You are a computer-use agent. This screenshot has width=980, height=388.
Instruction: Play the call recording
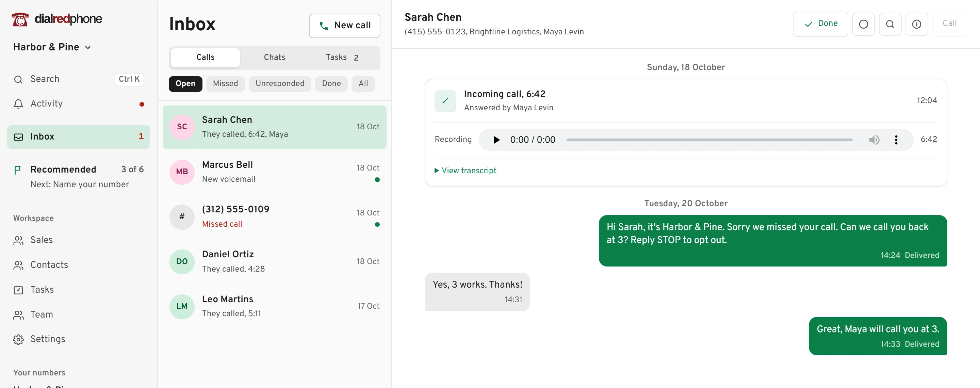point(496,140)
